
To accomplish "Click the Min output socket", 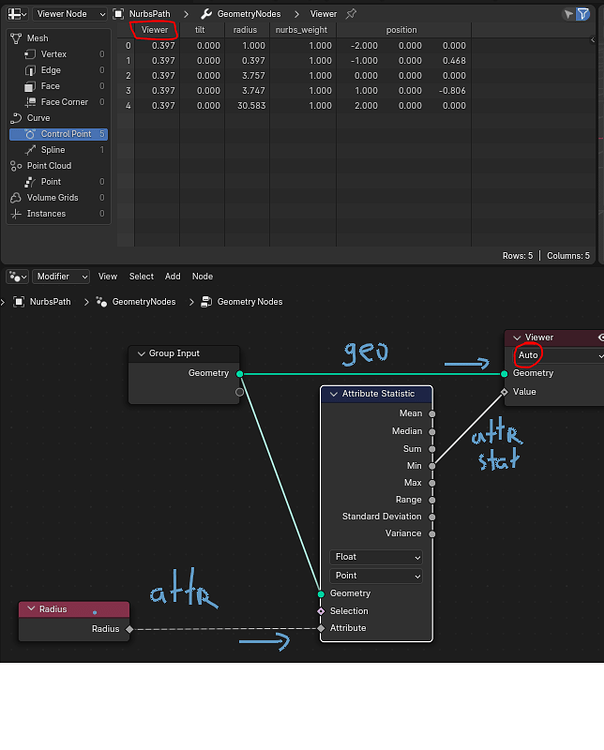I will (x=432, y=466).
